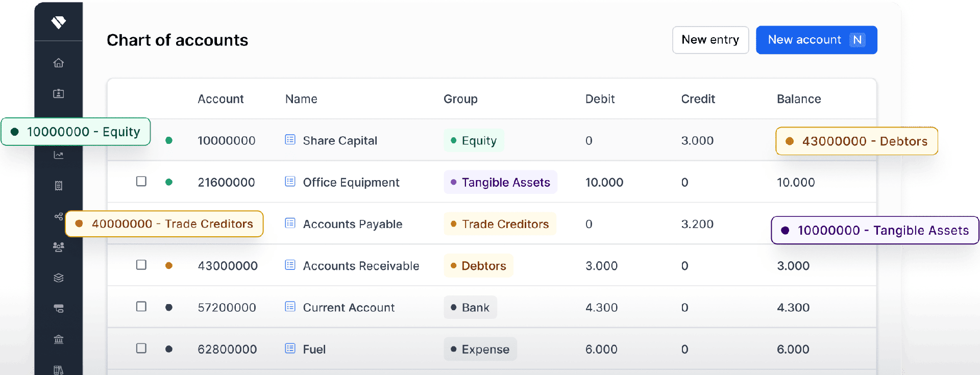
Task: Open the team members sidebar icon
Action: pos(59,247)
